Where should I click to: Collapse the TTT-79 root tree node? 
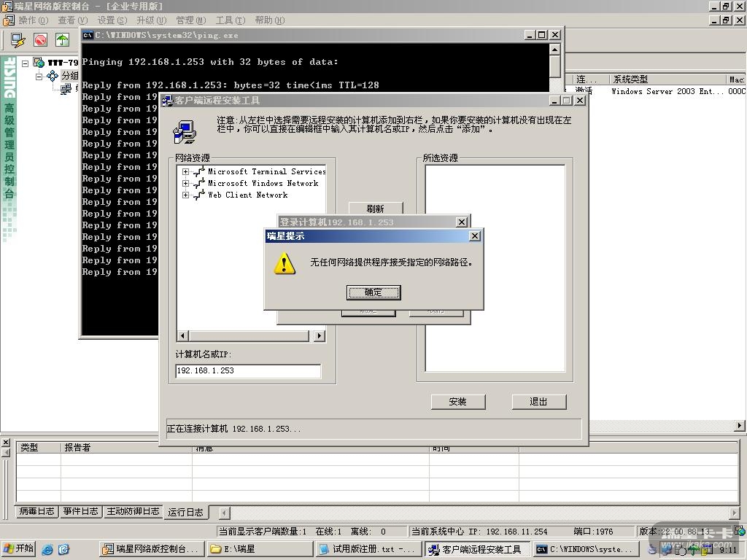[x=26, y=63]
